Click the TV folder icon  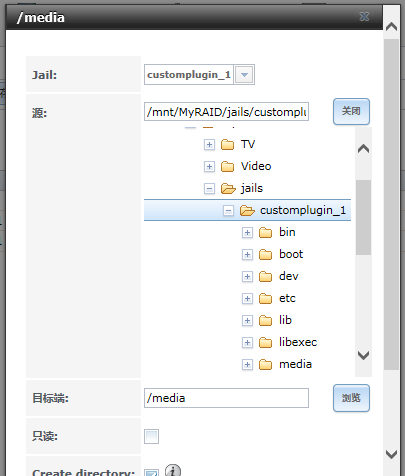pos(228,145)
